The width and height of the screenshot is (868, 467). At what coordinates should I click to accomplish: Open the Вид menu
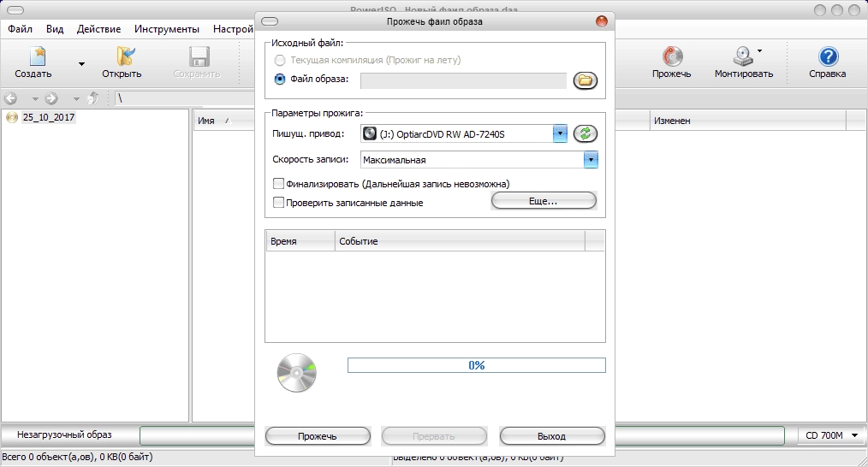pyautogui.click(x=55, y=29)
